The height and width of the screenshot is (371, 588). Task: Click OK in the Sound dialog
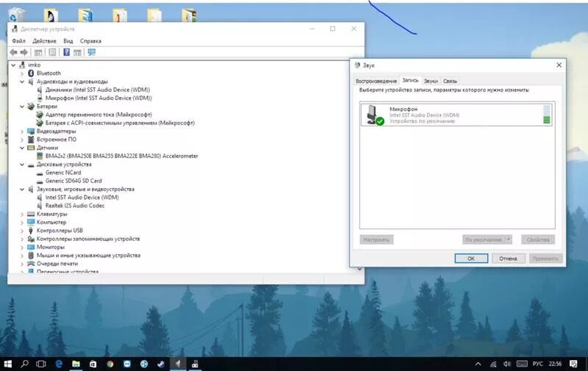pos(471,259)
